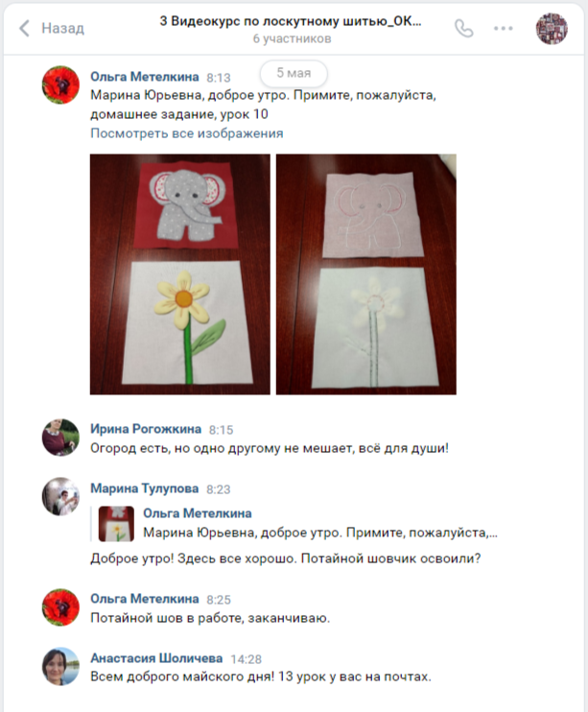The height and width of the screenshot is (712, 588).
Task: Open Ирина Рогожкина name link
Action: (146, 429)
